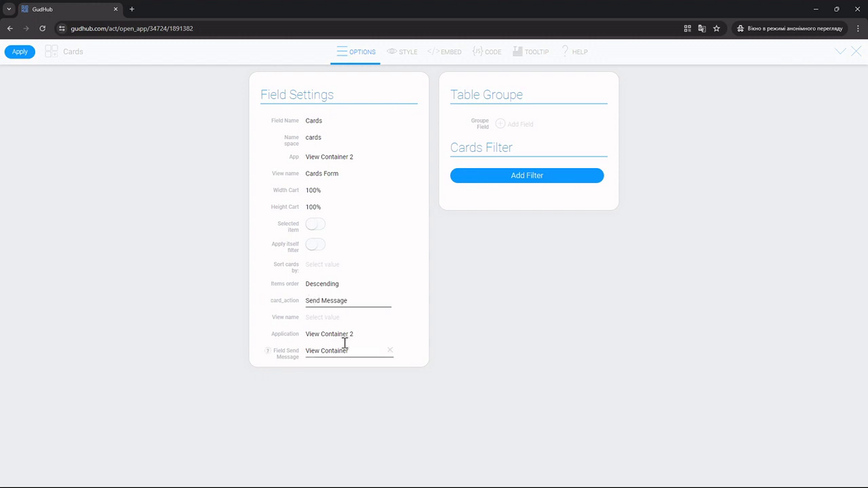Click the address bar URL
This screenshot has width=868, height=488.
pyautogui.click(x=132, y=28)
